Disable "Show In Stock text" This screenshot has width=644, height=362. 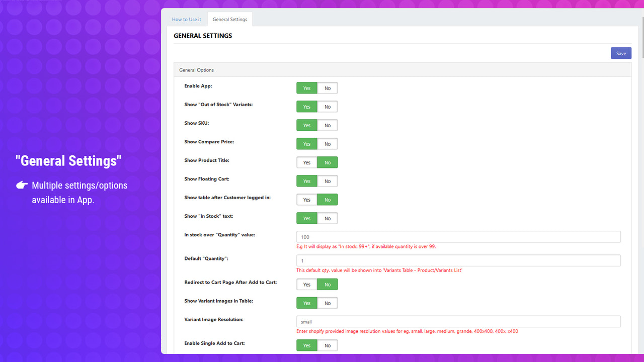pyautogui.click(x=328, y=218)
